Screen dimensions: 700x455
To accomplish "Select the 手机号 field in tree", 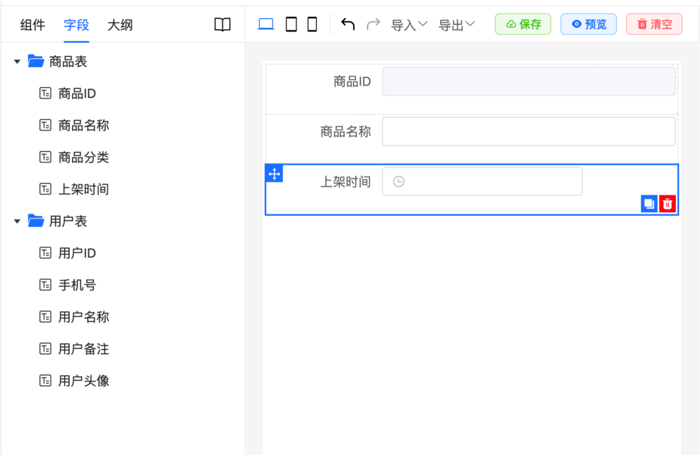I will 77,285.
